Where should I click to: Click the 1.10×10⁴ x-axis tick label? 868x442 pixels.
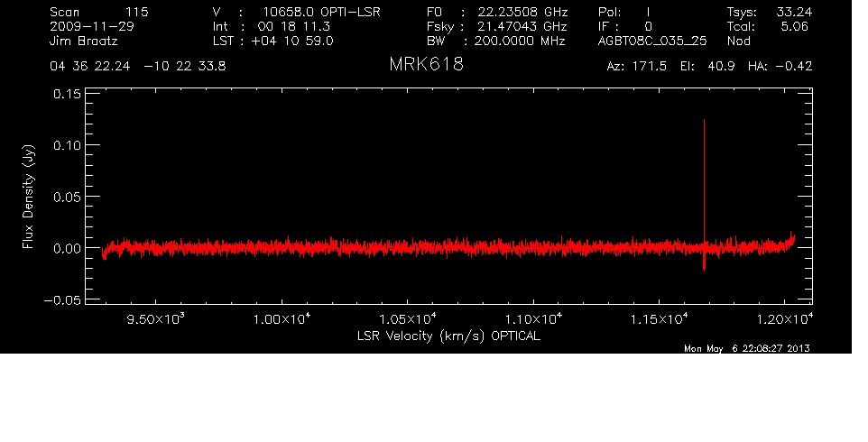533,319
